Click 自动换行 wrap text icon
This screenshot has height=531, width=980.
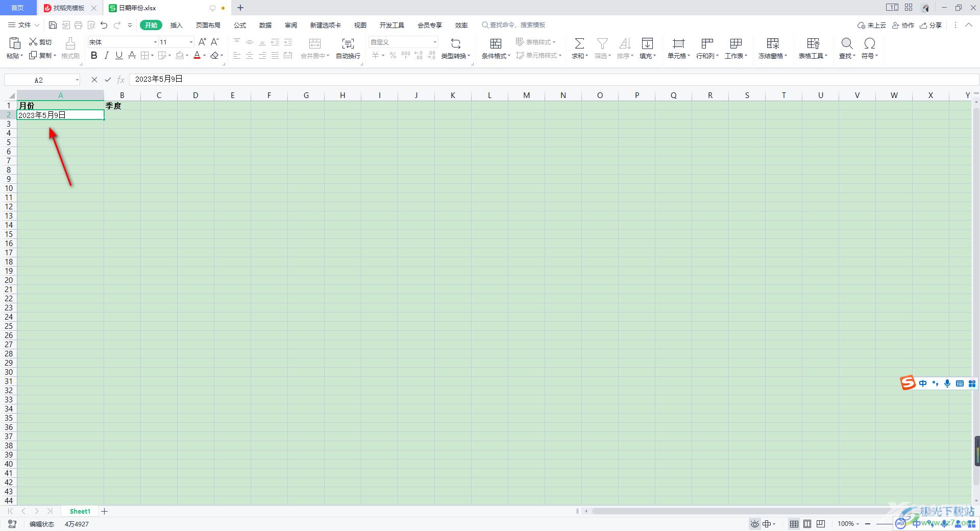(348, 43)
